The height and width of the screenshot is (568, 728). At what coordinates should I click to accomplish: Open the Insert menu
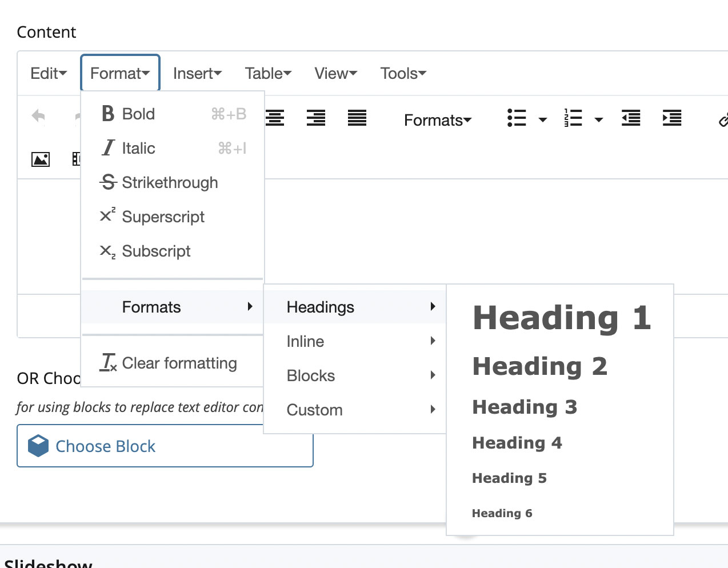coord(197,73)
